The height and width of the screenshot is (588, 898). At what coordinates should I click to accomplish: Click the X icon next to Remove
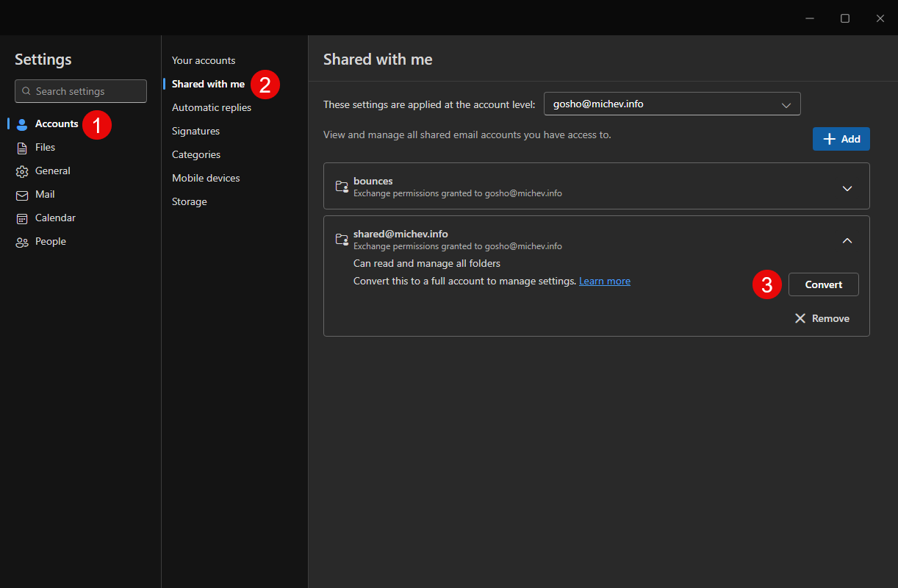click(800, 318)
